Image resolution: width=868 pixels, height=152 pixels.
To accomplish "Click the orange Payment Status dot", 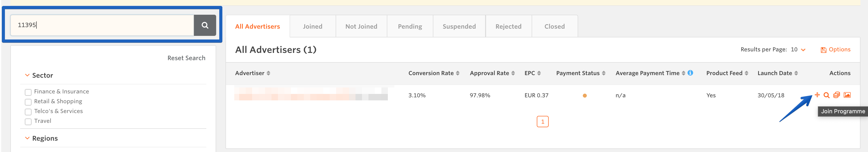I will point(585,95).
